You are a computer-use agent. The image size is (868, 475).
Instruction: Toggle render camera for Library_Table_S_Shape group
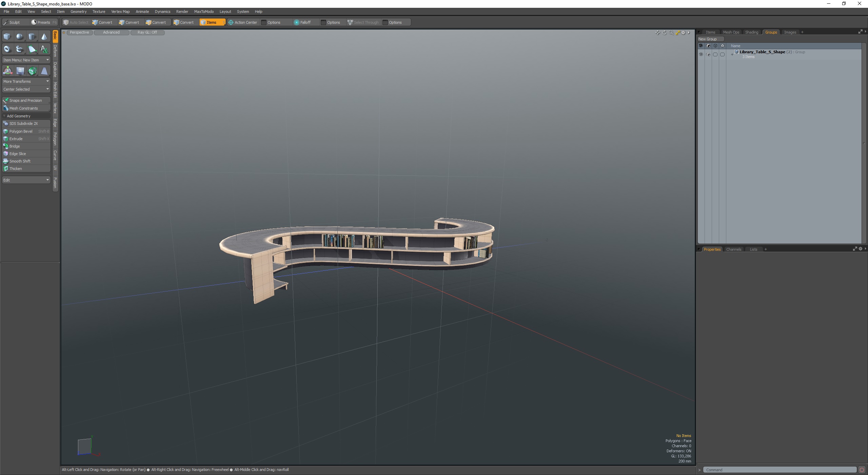(708, 54)
